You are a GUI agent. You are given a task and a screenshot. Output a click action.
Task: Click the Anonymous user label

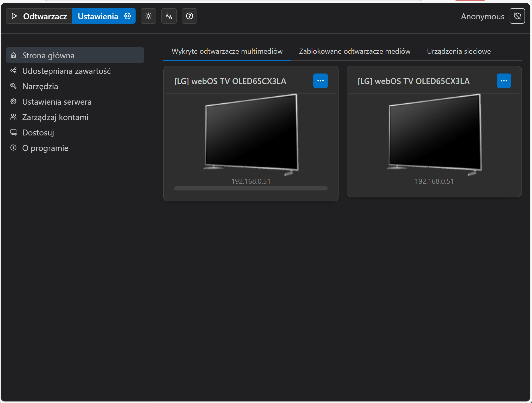coord(482,16)
